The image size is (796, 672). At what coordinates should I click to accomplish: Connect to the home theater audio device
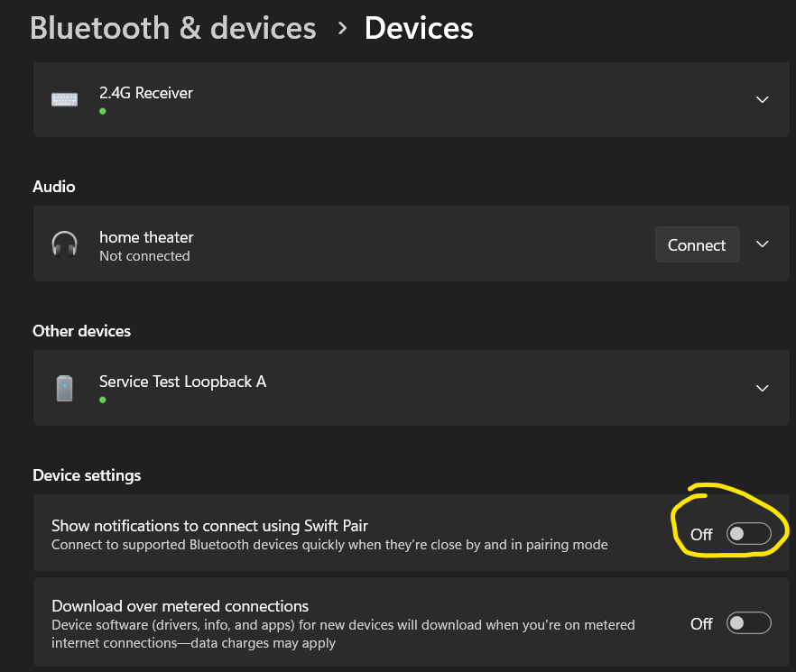point(697,244)
